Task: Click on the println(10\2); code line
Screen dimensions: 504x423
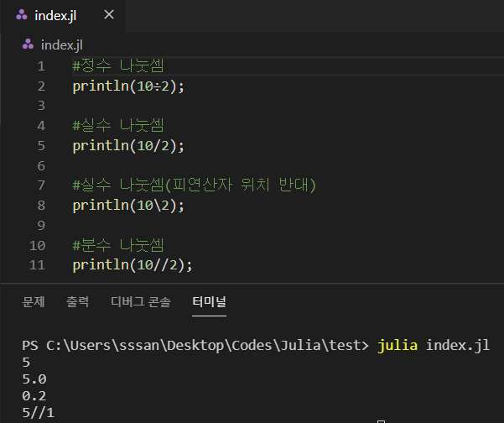Action: 127,205
